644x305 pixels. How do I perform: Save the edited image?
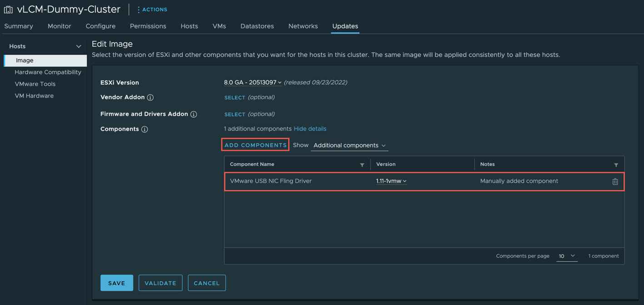(116, 283)
